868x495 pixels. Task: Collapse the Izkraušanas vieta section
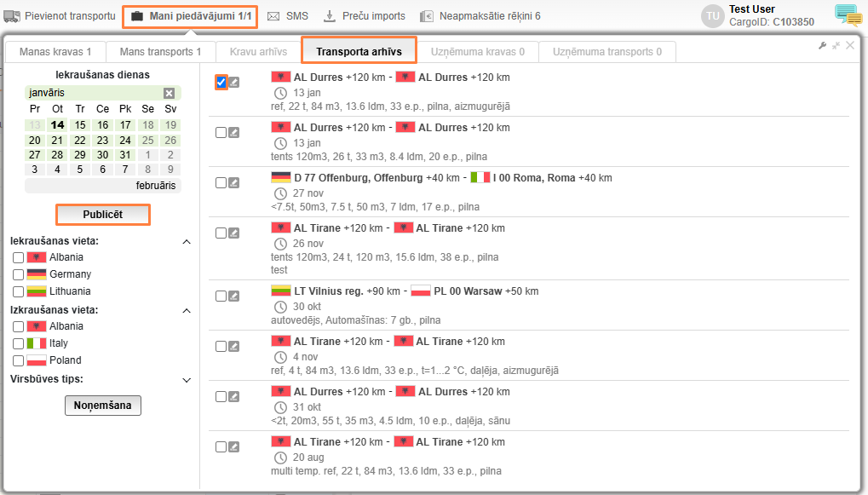pos(187,310)
